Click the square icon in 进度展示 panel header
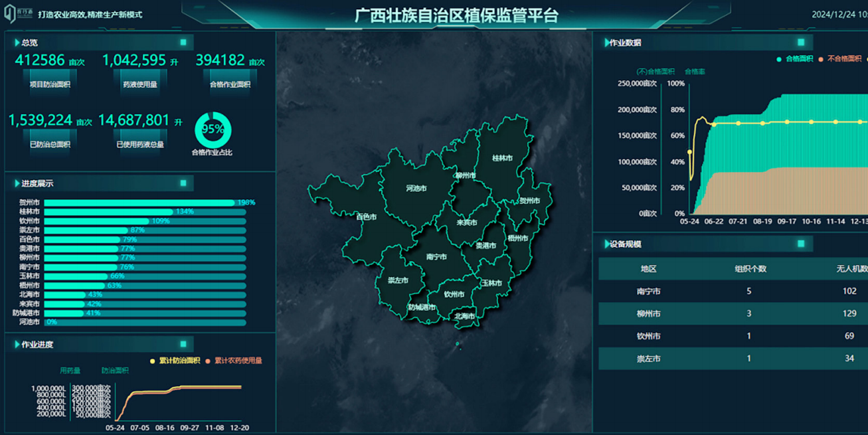This screenshot has height=435, width=868. click(x=183, y=183)
